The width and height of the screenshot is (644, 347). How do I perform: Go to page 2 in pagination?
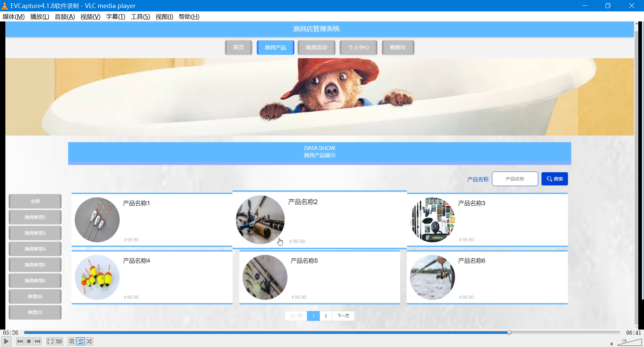click(326, 316)
